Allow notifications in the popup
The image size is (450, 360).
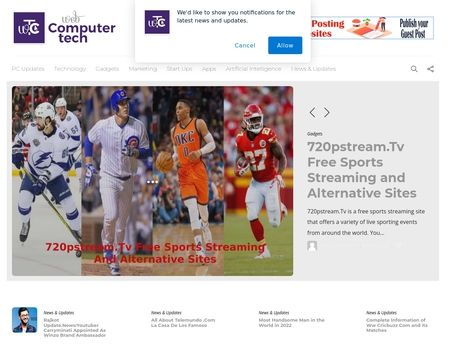click(x=285, y=45)
